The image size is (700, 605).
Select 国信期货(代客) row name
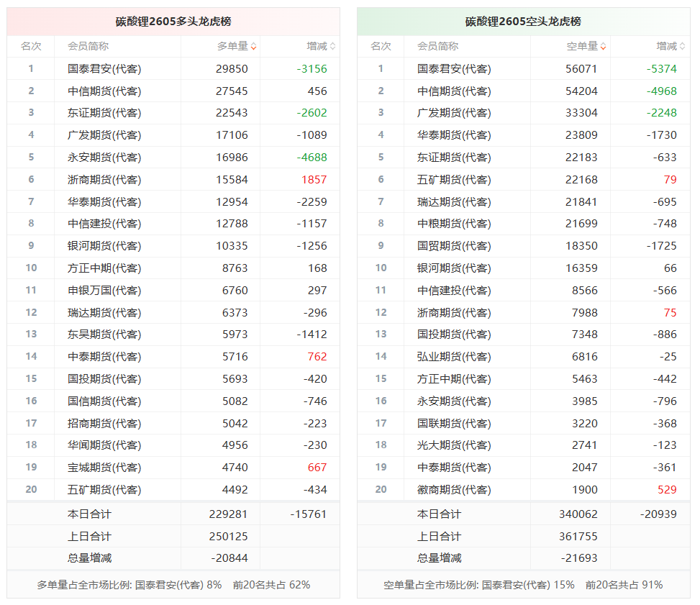(104, 401)
